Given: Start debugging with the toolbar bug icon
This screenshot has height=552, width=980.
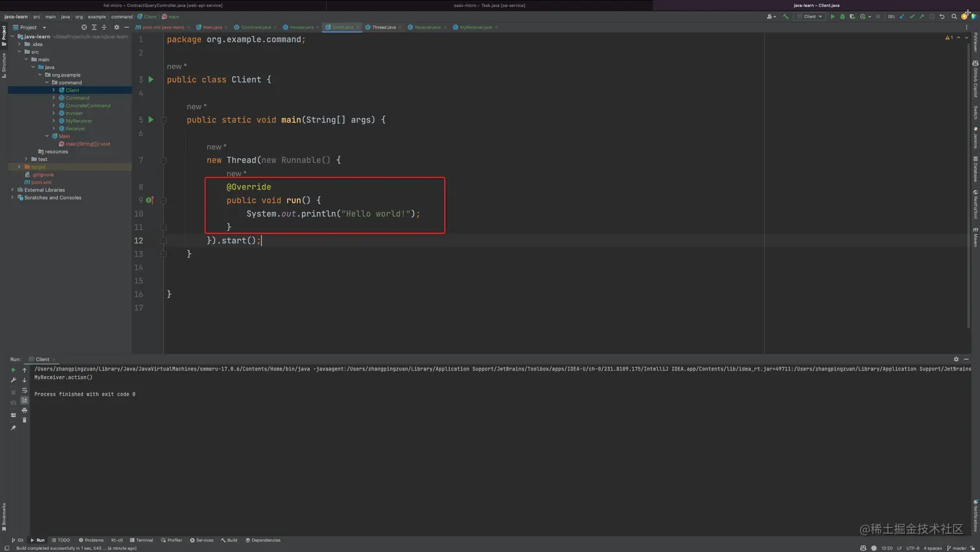Looking at the screenshot, I should 842,17.
